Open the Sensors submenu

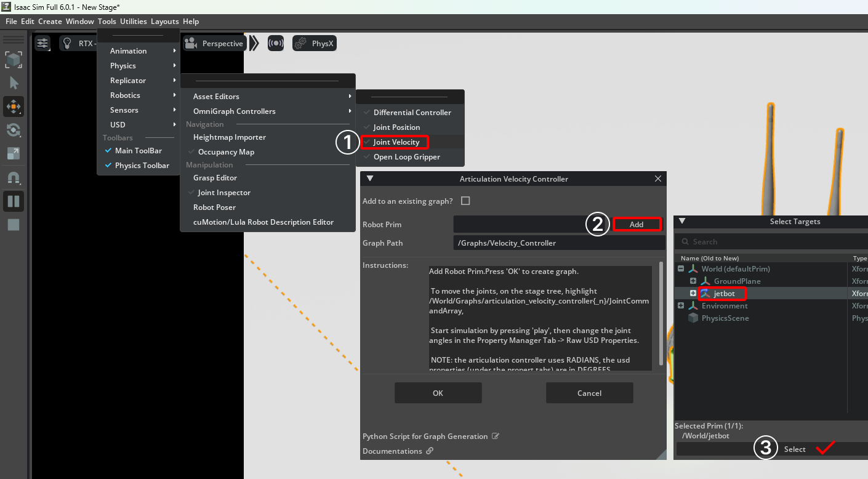click(x=139, y=110)
